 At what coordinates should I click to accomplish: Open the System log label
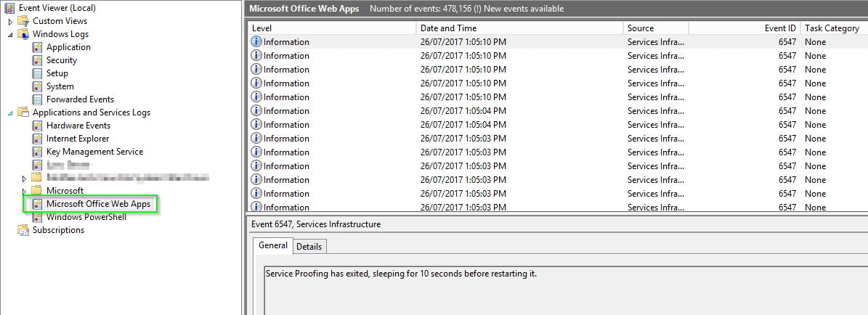(x=60, y=86)
